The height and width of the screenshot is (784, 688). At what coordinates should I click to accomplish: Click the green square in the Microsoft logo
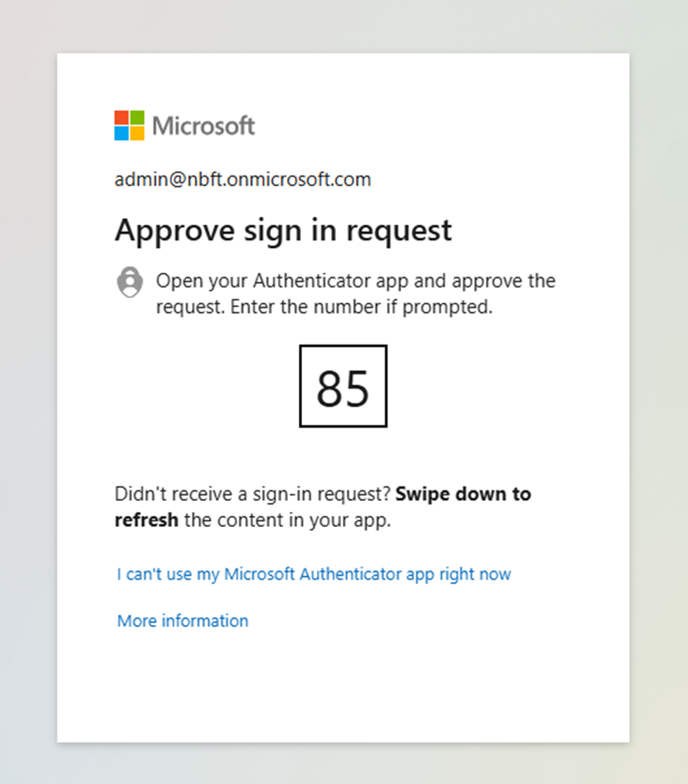click(x=137, y=117)
